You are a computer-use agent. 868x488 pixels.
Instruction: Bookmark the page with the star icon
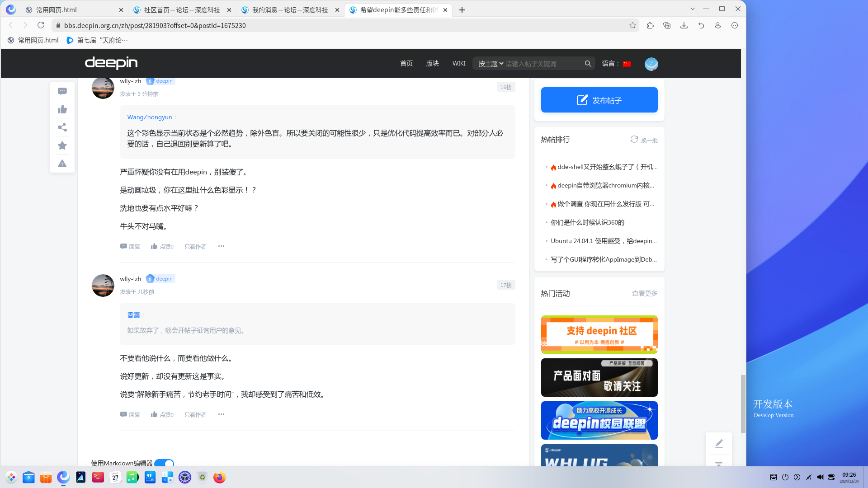632,25
